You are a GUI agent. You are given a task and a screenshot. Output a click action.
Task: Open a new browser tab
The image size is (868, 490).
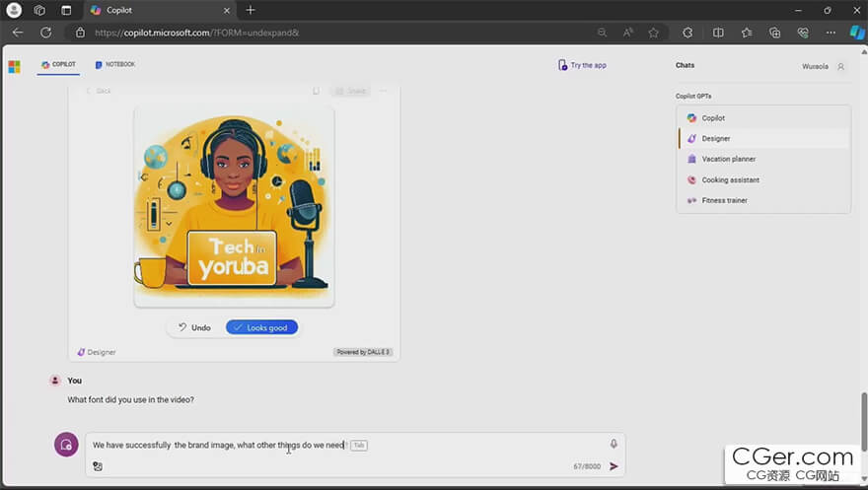[251, 10]
